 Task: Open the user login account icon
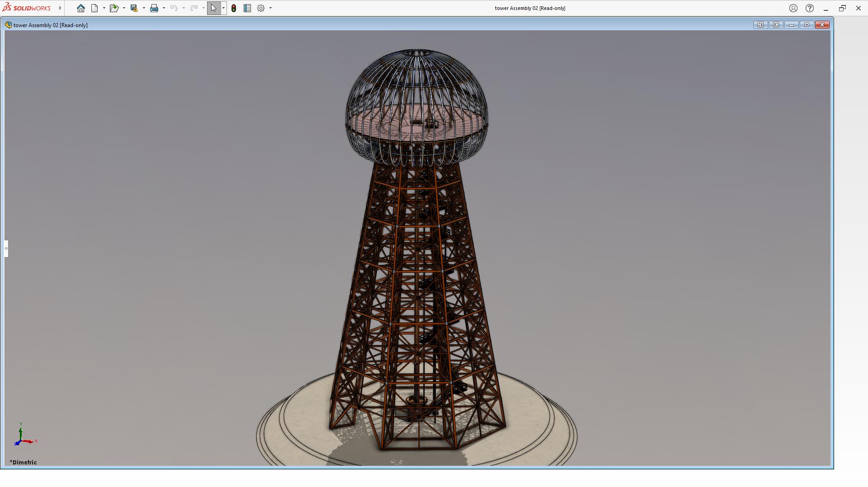coord(793,8)
